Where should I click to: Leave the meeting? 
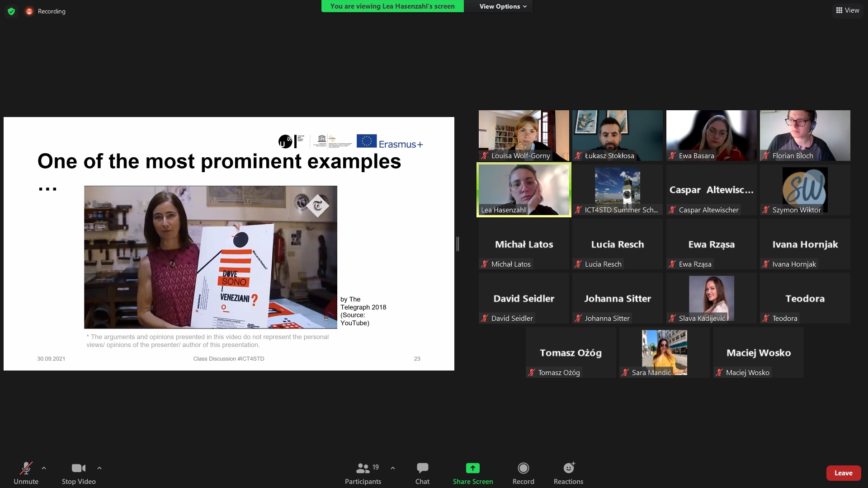[x=843, y=473]
